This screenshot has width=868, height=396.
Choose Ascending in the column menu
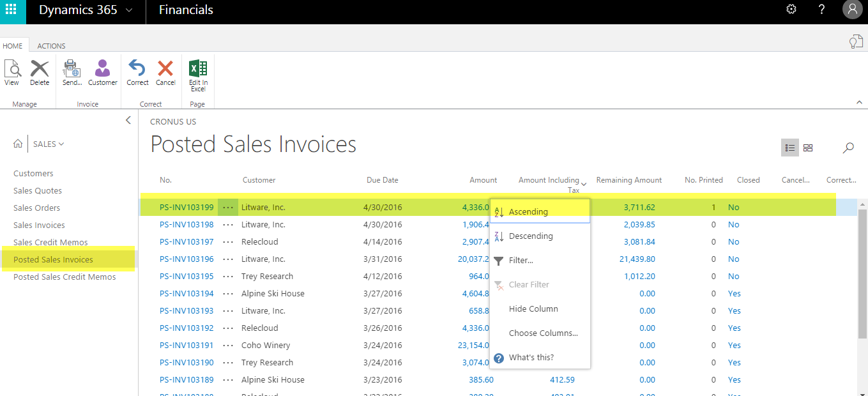pyautogui.click(x=540, y=211)
